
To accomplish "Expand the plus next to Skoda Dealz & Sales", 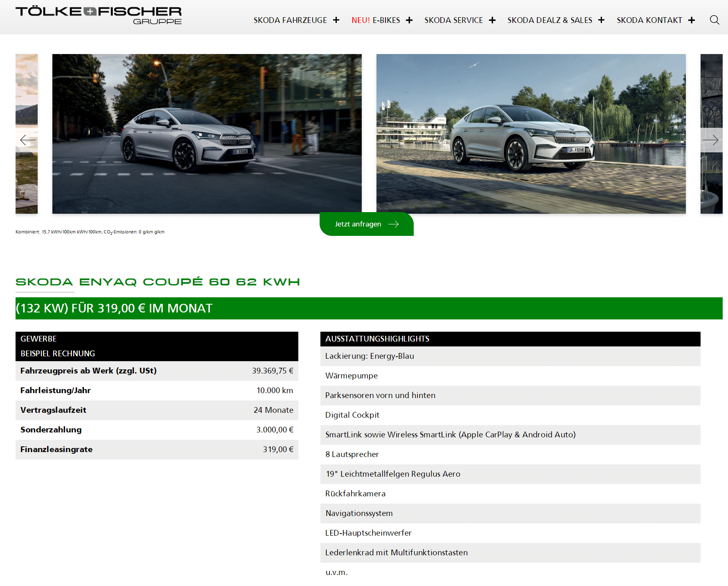I will (x=601, y=20).
